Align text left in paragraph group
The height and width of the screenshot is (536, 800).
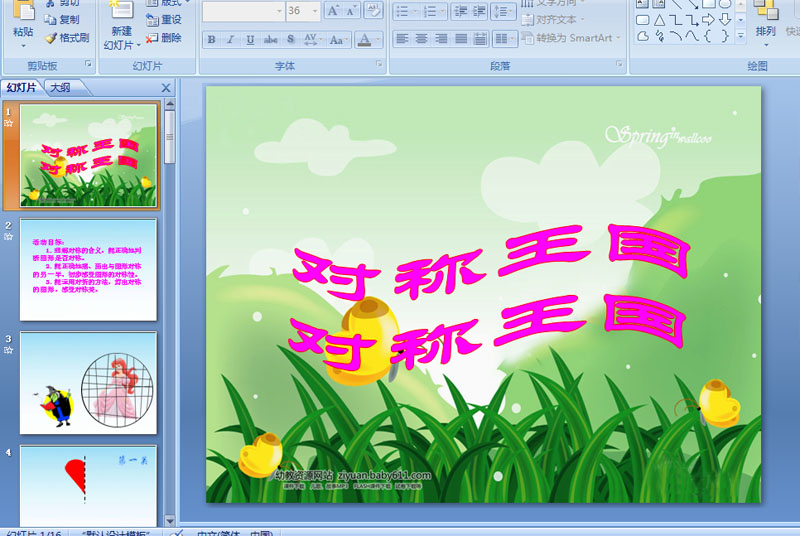pos(402,39)
